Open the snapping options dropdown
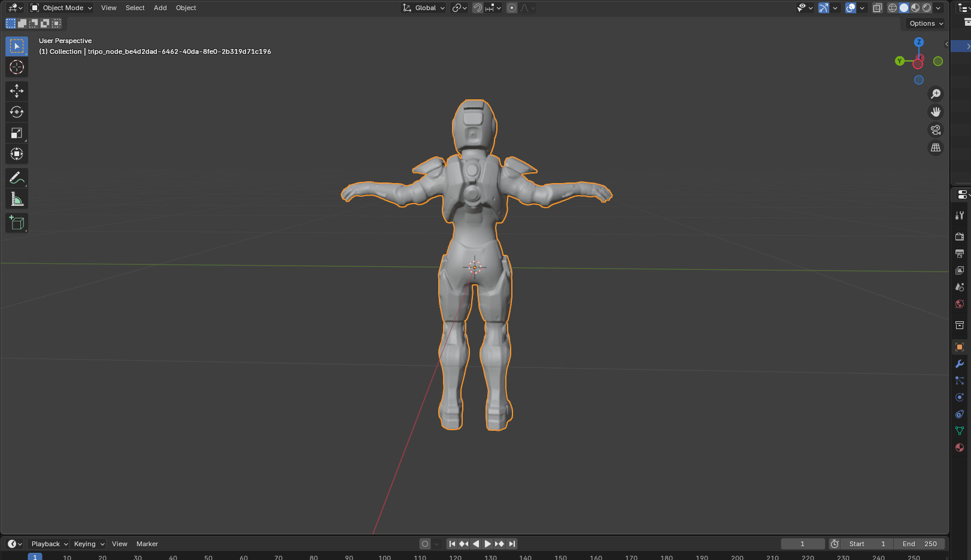971x560 pixels. 494,8
